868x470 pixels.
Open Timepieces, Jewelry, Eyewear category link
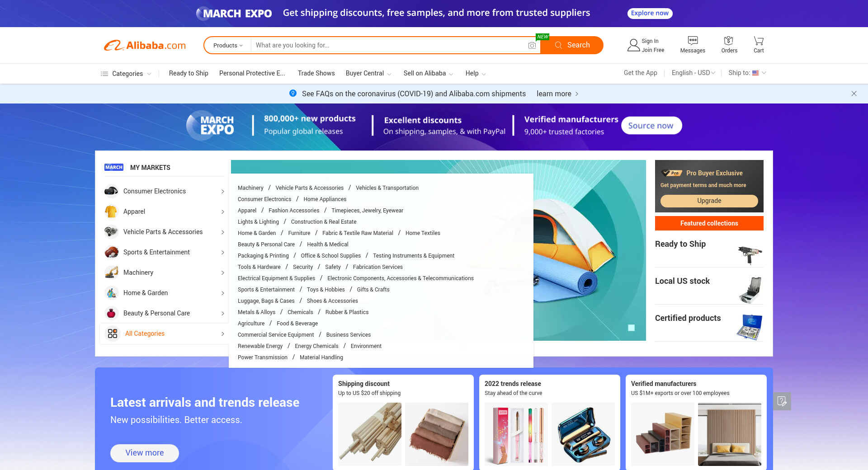click(x=367, y=211)
